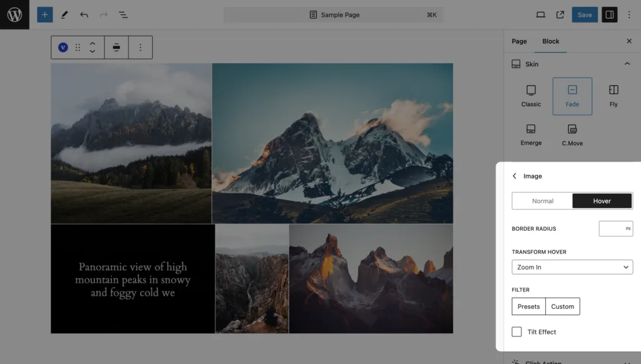Switch to Normal image state
This screenshot has height=364, width=641.
(543, 201)
